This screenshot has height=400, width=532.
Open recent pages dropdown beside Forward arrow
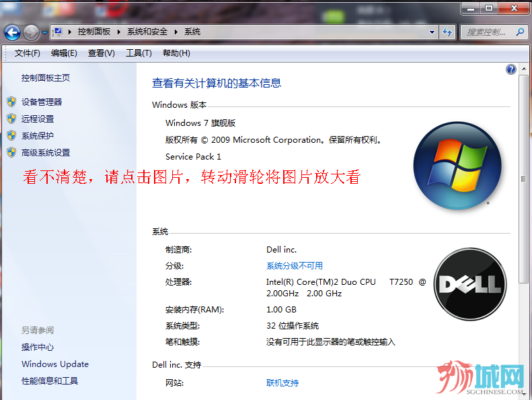44,33
